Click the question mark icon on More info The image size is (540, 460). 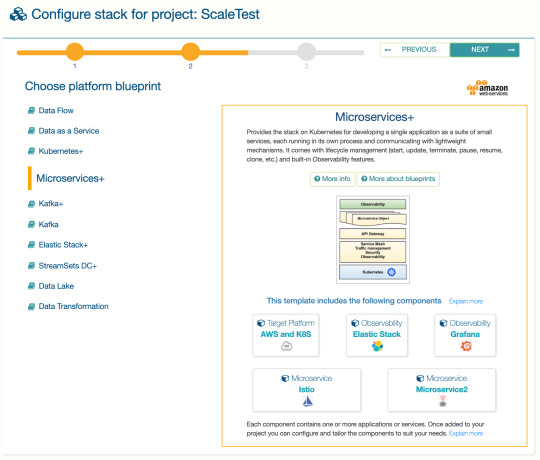[317, 179]
